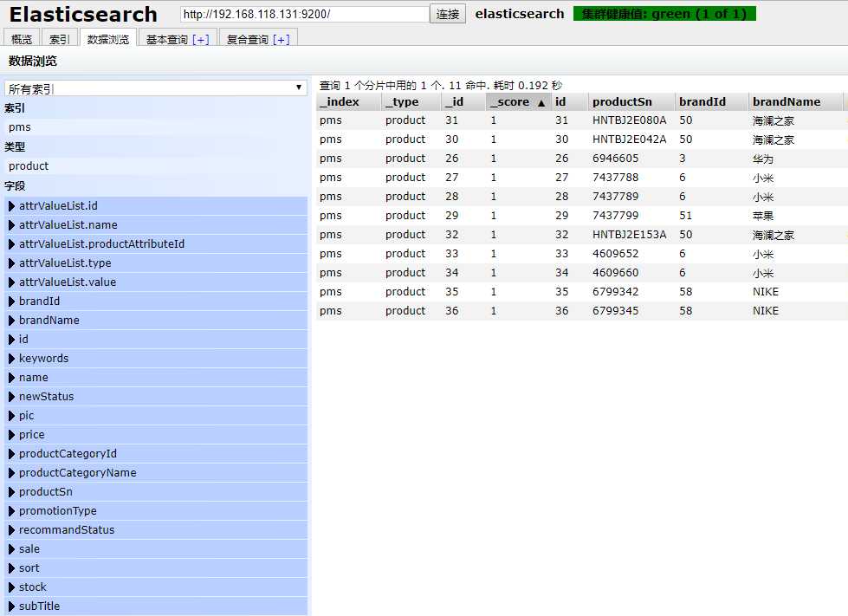Expand the attrValueList.type field filter
Viewport: 848px width, 616px height.
coord(156,263)
